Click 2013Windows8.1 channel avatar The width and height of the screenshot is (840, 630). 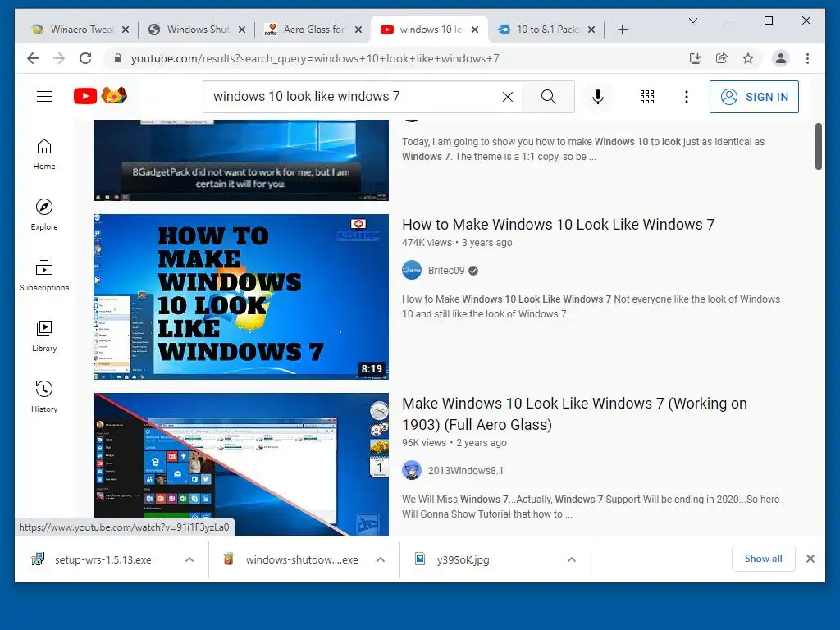click(412, 470)
